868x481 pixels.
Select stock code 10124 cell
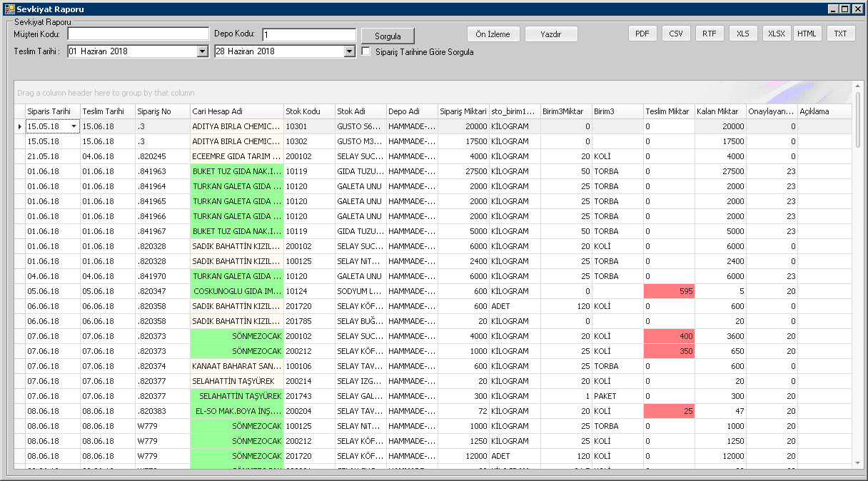click(x=309, y=291)
